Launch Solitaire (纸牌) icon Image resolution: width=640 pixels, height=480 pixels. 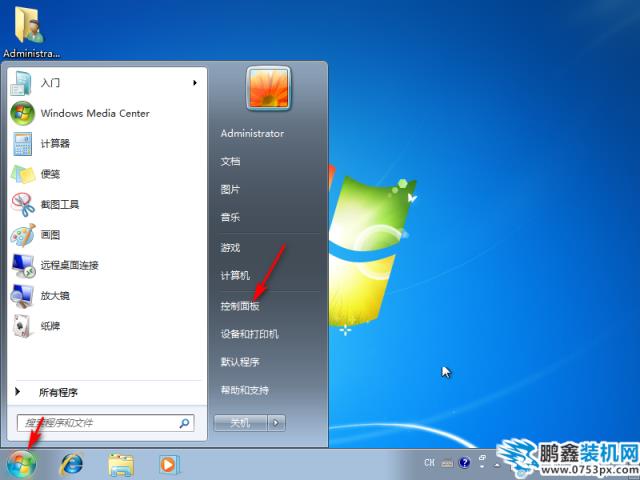pos(22,327)
